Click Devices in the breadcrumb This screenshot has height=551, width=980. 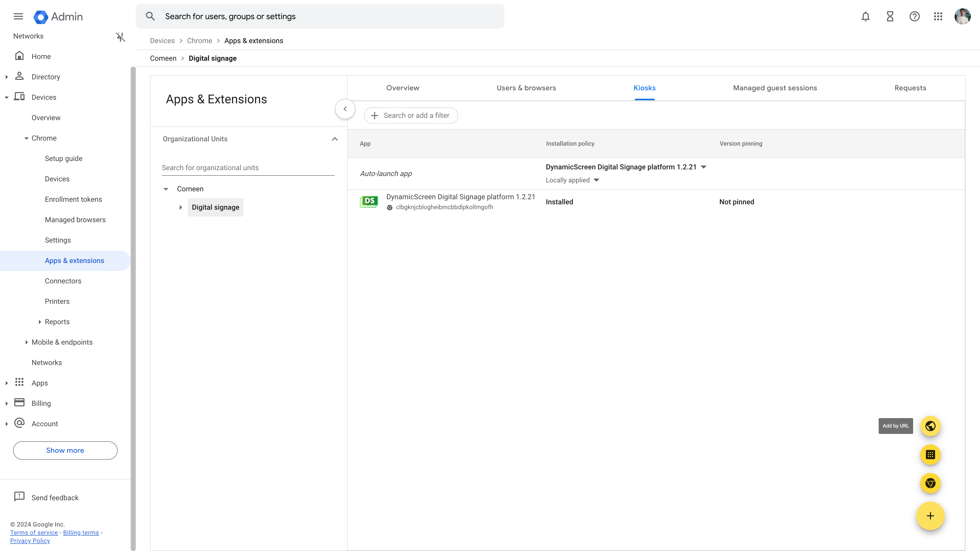162,41
